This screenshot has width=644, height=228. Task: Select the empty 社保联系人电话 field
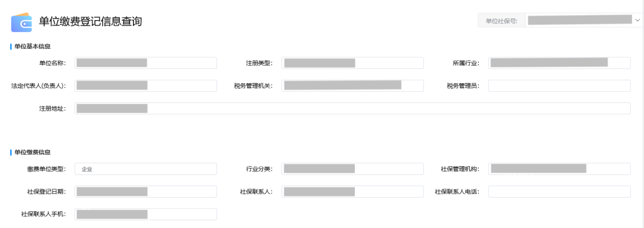559,192
